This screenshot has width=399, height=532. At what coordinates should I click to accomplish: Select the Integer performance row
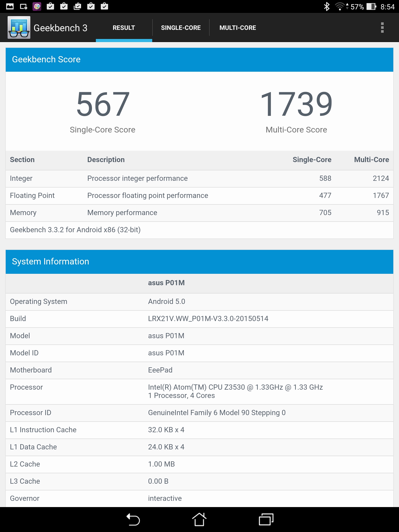[x=199, y=178]
